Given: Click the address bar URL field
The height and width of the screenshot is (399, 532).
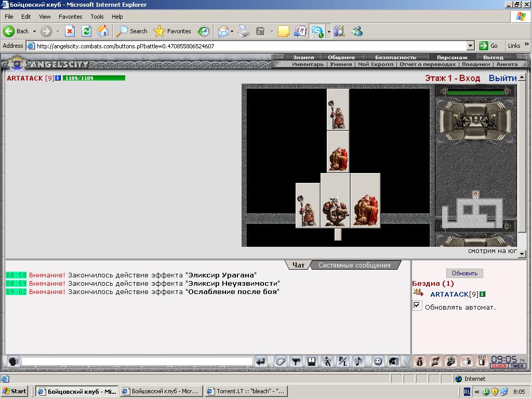Looking at the screenshot, I should click(x=251, y=46).
